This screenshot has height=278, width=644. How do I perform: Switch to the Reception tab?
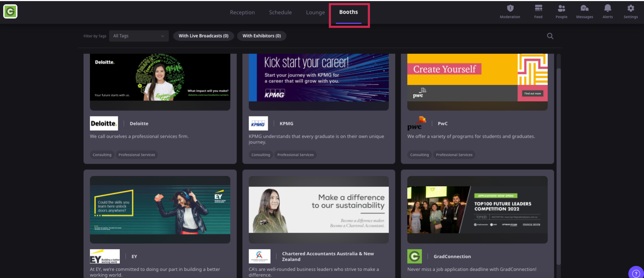pyautogui.click(x=242, y=12)
